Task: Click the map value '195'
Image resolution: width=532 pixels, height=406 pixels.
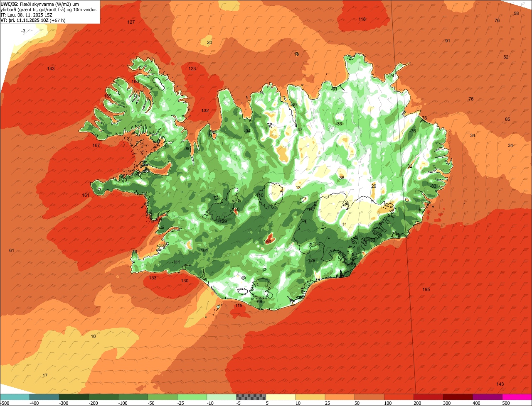Action: coord(426,289)
